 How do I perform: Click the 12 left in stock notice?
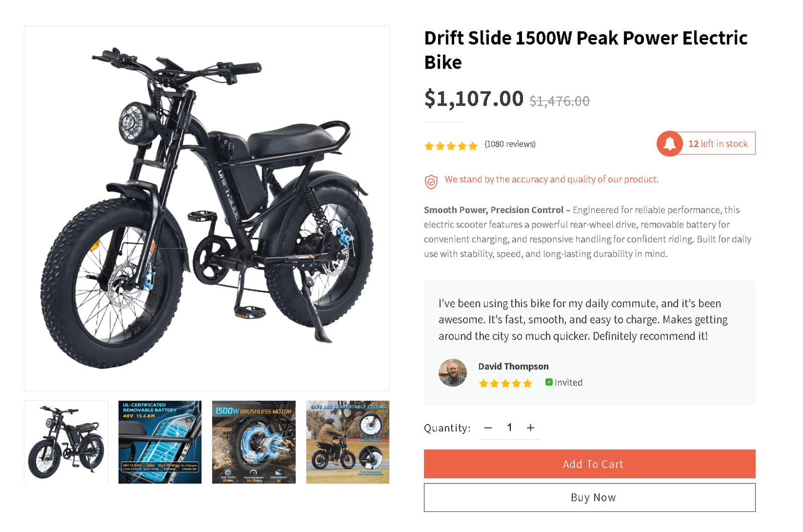click(x=719, y=143)
